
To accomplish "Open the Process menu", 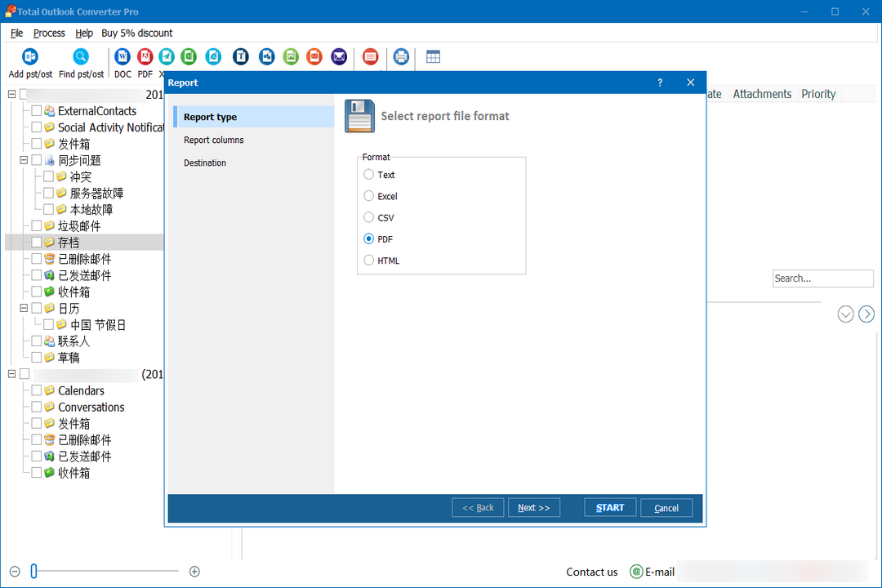I will [x=49, y=33].
